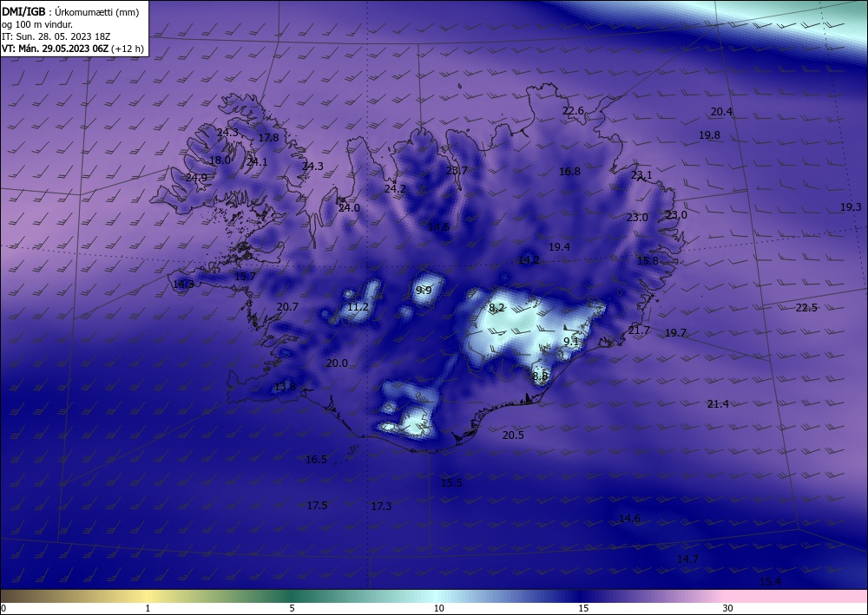
Task: Click the 15.5 value on the map
Action: pos(451,483)
